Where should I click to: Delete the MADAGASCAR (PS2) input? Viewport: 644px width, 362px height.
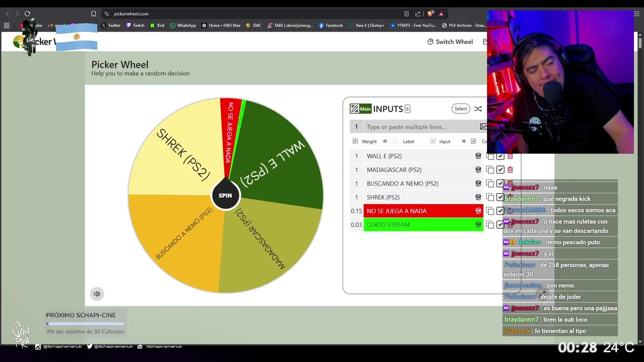[510, 170]
